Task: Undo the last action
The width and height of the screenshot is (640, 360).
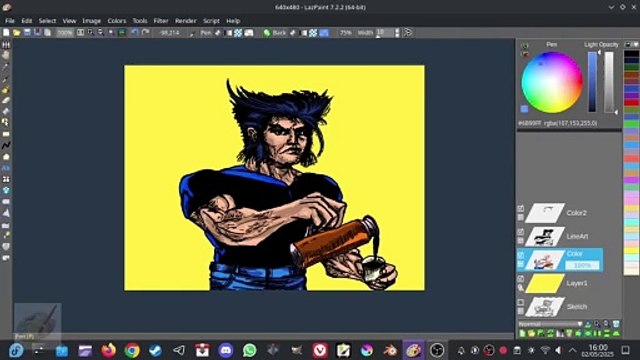Action: 135,33
